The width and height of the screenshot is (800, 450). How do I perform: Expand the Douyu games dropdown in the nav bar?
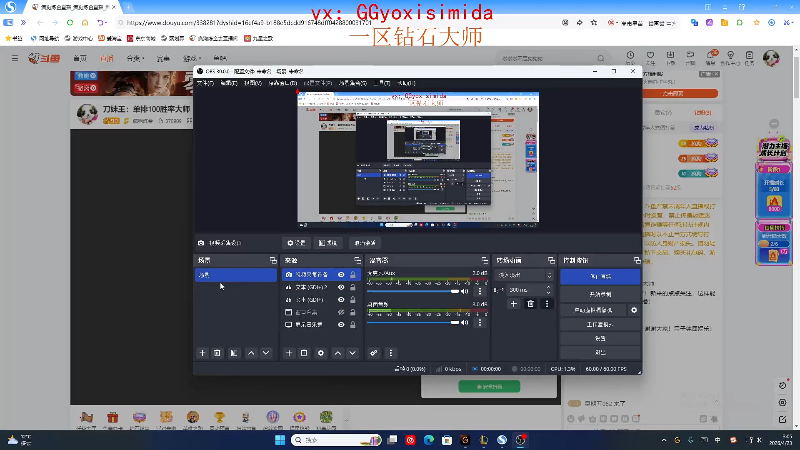pos(192,59)
